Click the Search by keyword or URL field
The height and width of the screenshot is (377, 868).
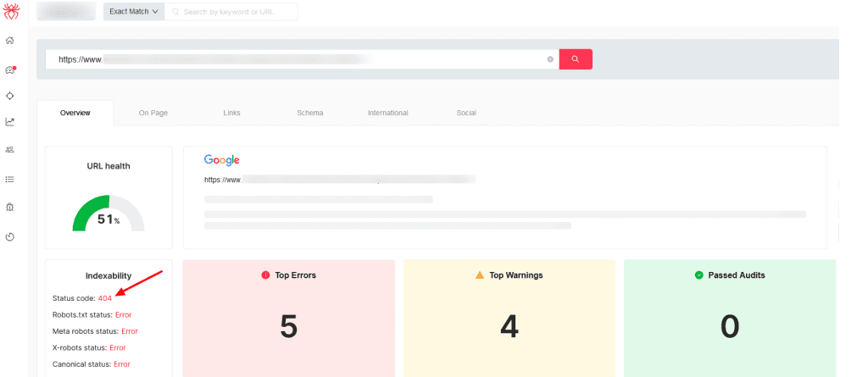tap(231, 12)
